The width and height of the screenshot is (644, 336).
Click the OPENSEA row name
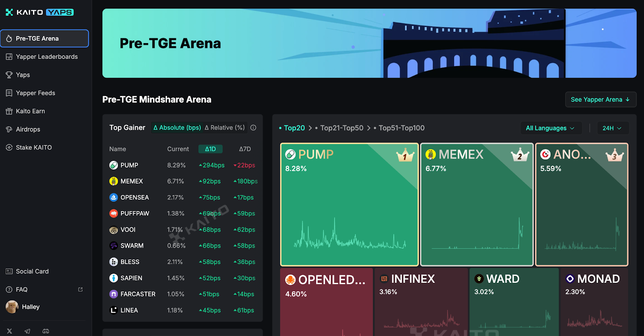tap(134, 197)
